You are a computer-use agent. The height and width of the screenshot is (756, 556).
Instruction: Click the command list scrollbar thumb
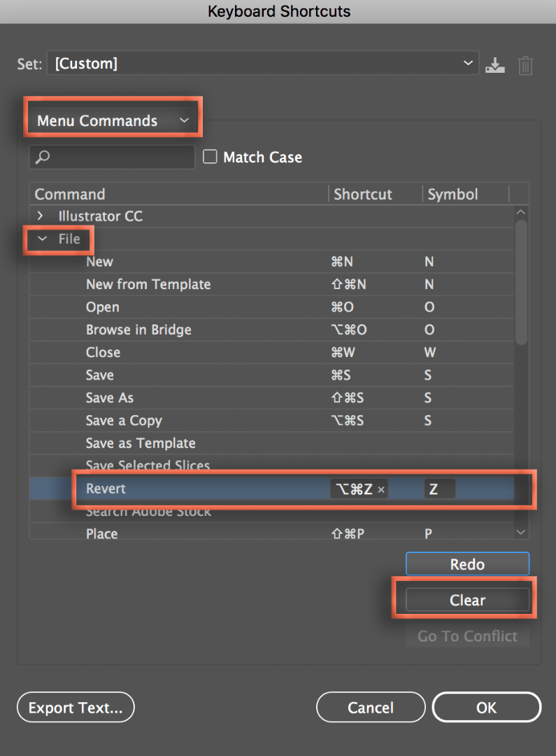click(x=521, y=280)
